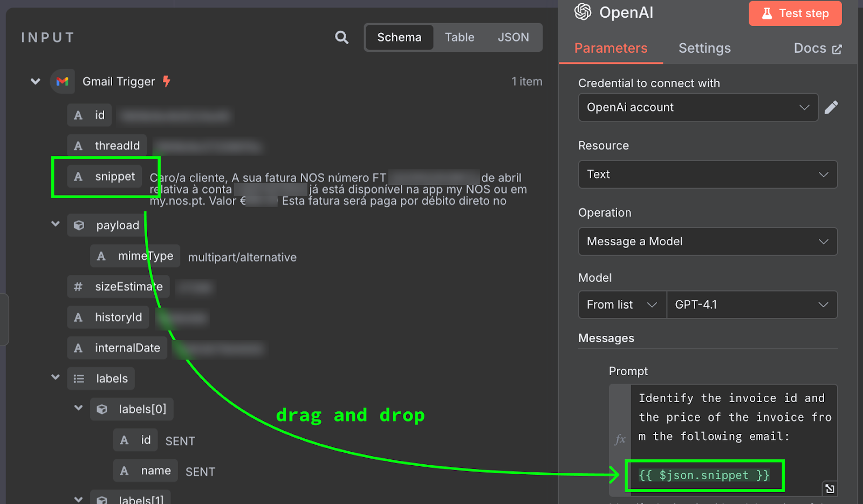Open the search in the INPUT panel

tap(341, 37)
